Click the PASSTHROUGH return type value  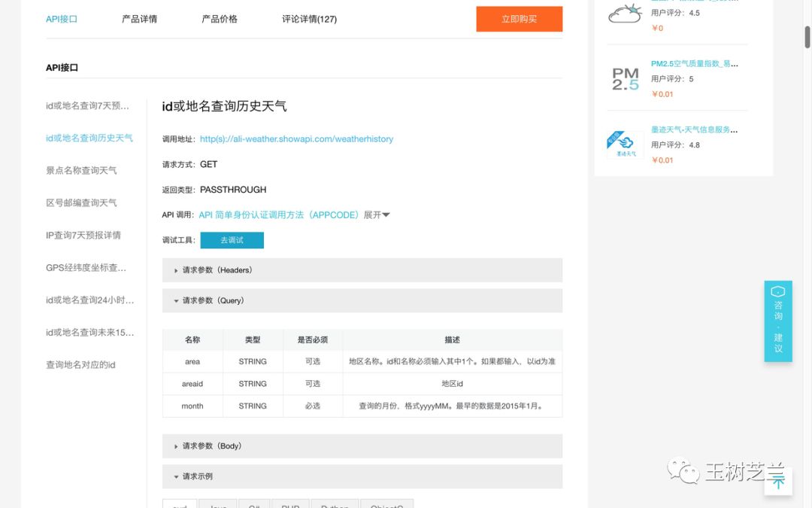point(233,190)
